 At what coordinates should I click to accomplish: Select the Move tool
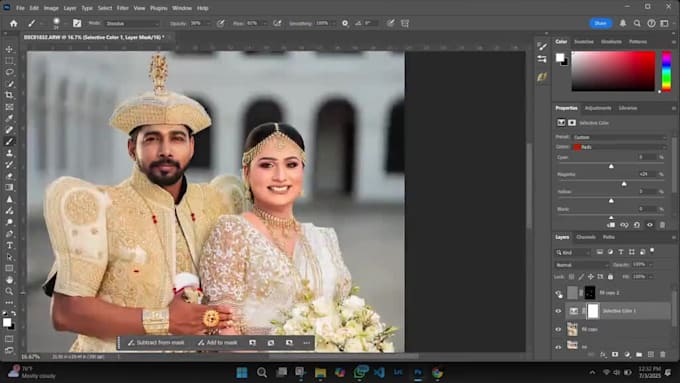point(9,49)
